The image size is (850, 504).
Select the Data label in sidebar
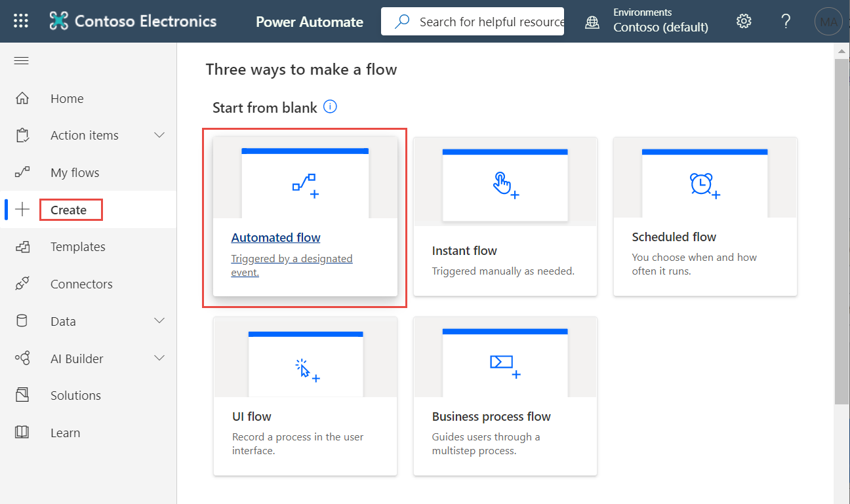pos(63,321)
